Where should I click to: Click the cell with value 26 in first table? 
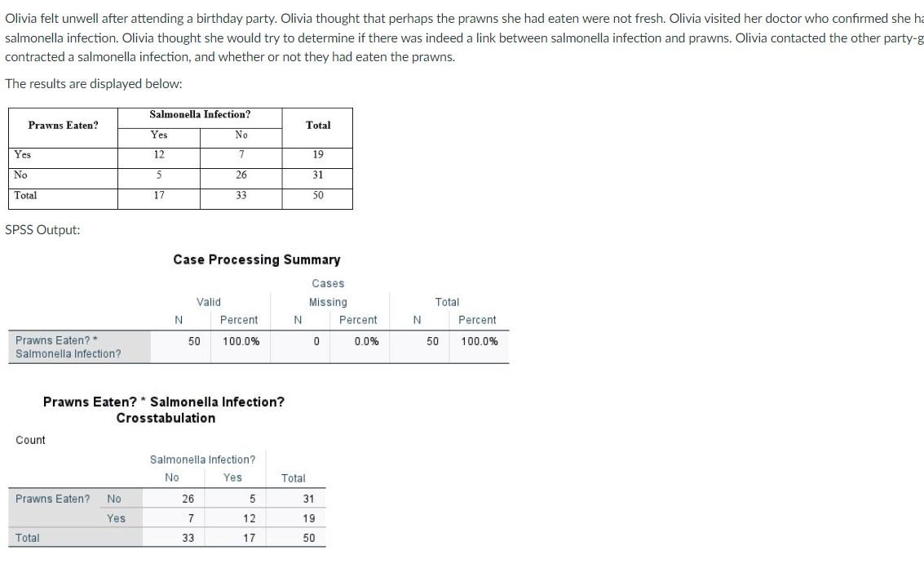pyautogui.click(x=241, y=175)
